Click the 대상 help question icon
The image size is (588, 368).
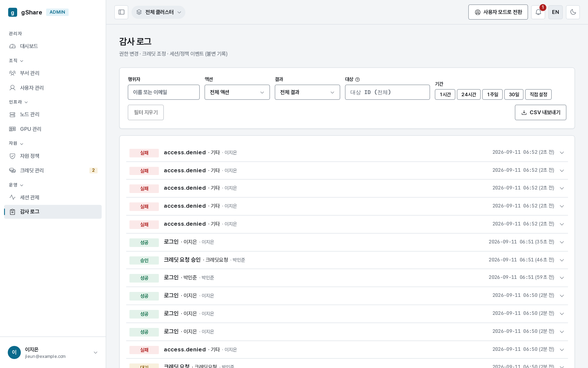coord(358,80)
